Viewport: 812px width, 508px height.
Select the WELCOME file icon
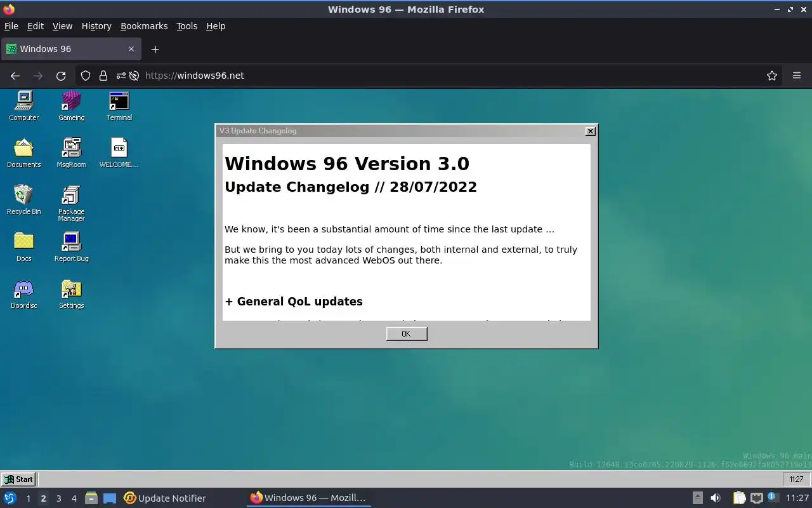pyautogui.click(x=119, y=153)
